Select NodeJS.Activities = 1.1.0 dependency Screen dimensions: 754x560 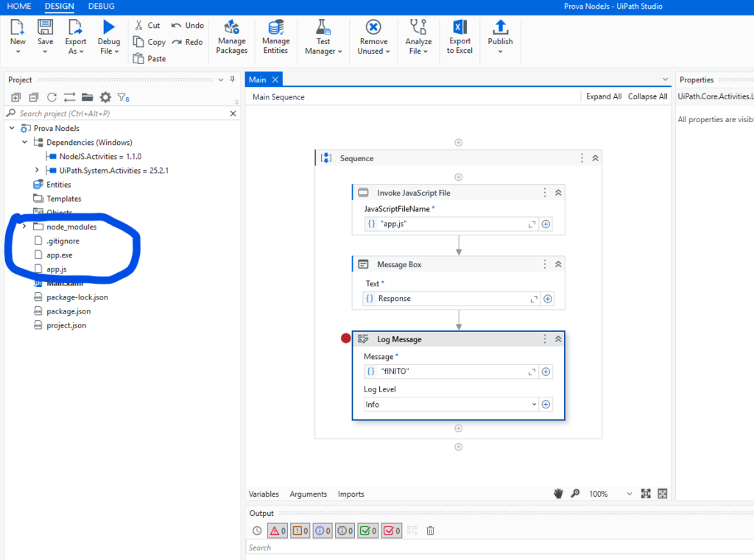tap(100, 156)
